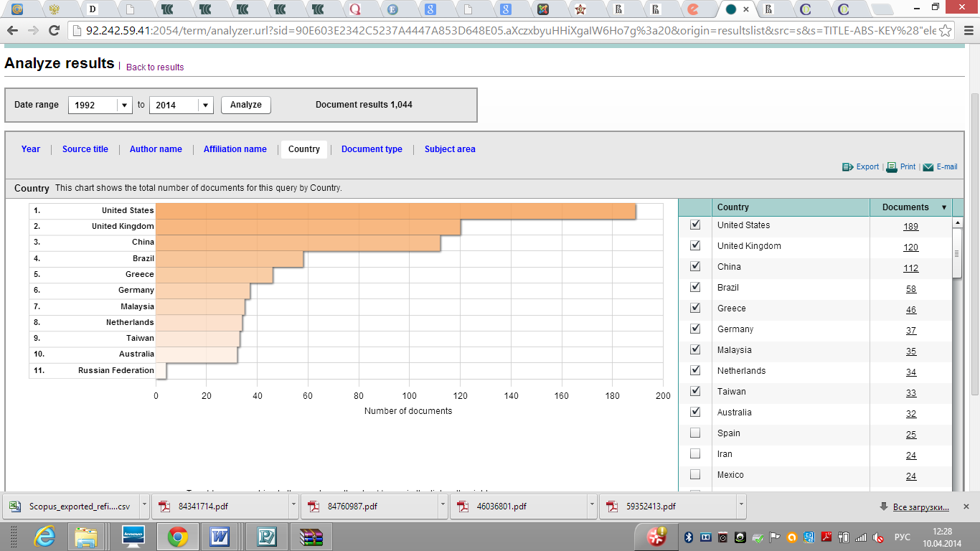
Task: Uncheck the Greece checkbox
Action: click(x=694, y=308)
